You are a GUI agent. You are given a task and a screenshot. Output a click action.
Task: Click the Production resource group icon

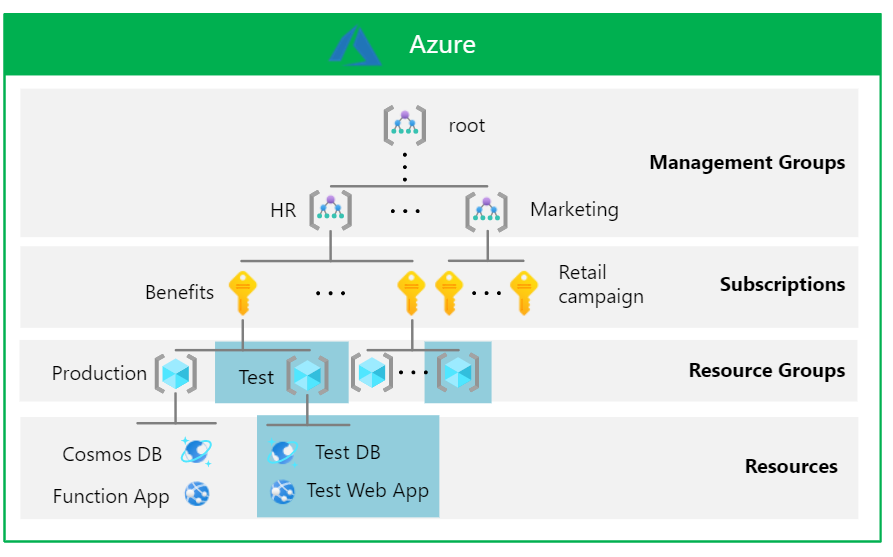(x=175, y=374)
